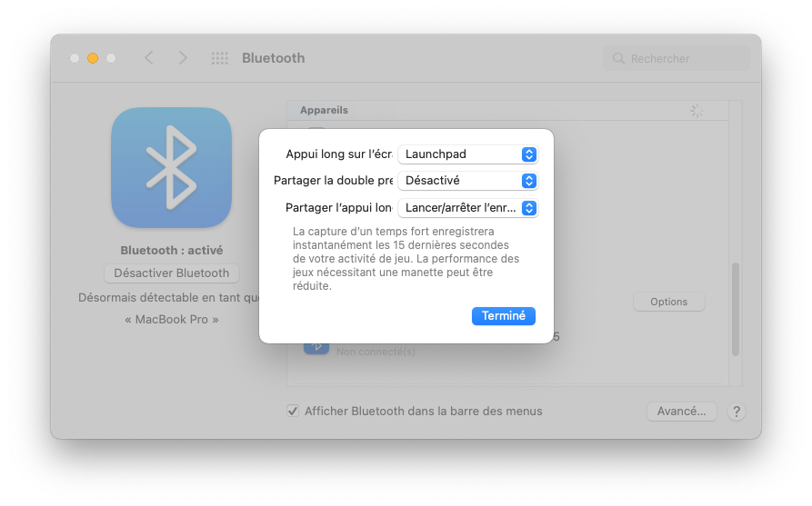Viewport: 812px width, 506px height.
Task: Click Désactiver Bluetooth button
Action: (172, 273)
